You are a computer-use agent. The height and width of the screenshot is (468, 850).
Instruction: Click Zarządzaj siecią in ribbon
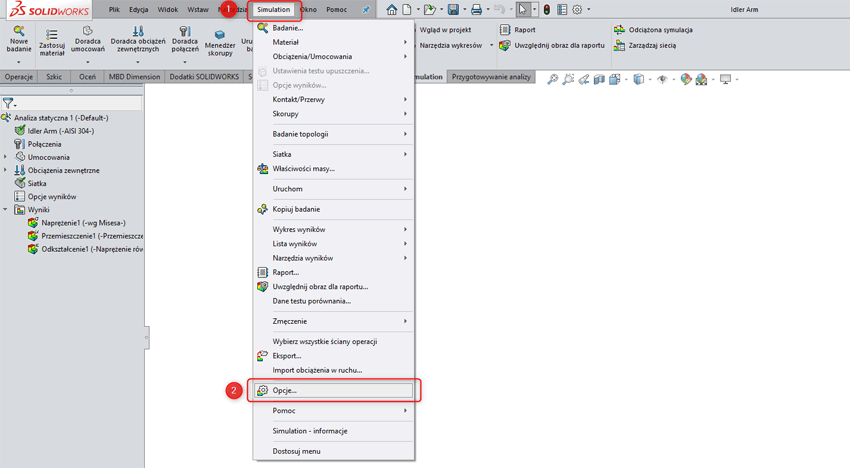645,46
